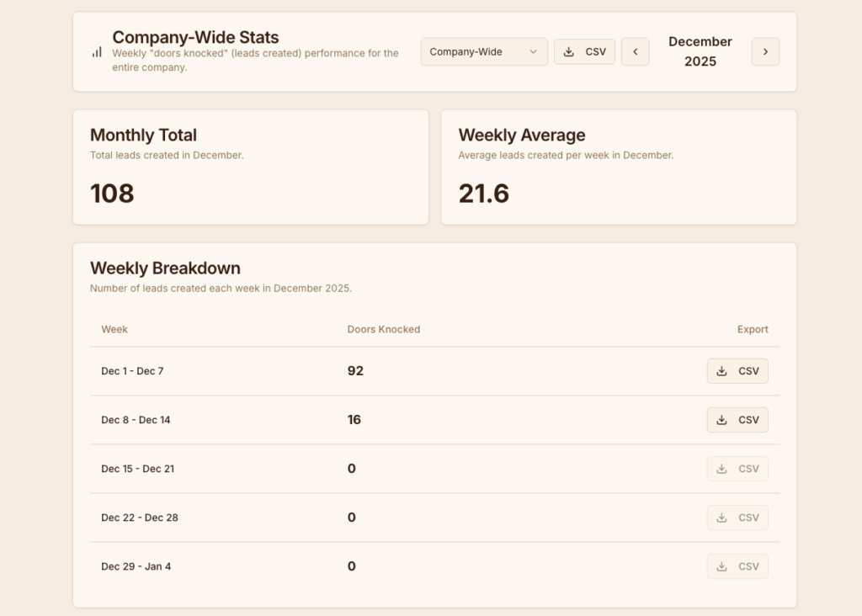Click the Weekly Breakdown heading
Image resolution: width=862 pixels, height=616 pixels.
165,268
